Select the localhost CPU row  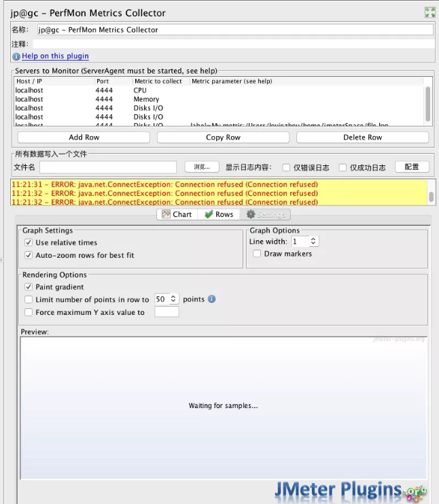(219, 90)
